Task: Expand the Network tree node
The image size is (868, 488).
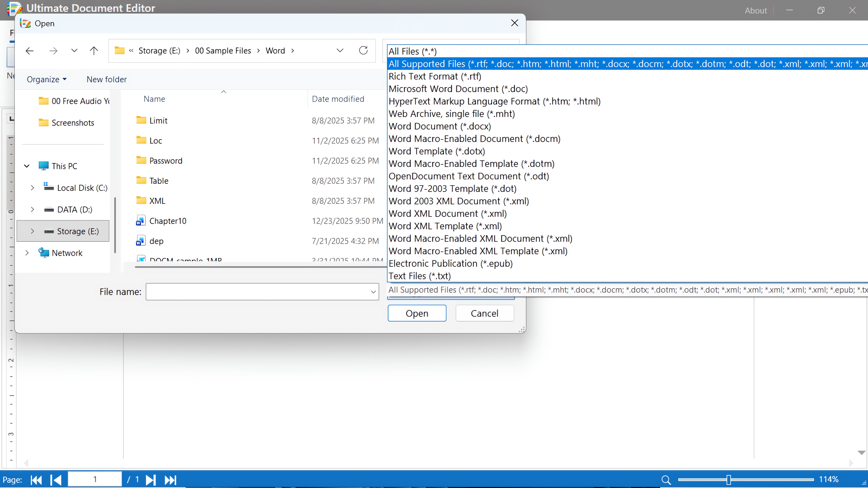Action: [27, 253]
